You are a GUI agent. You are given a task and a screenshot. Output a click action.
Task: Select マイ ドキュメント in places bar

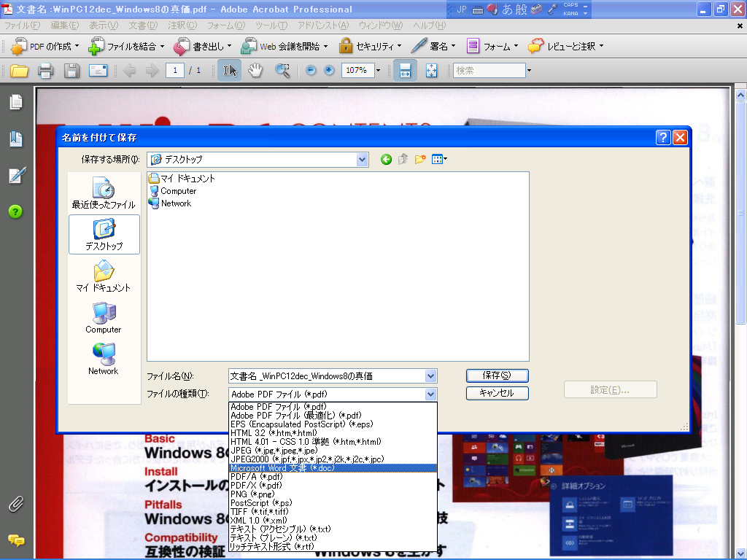[x=104, y=276]
